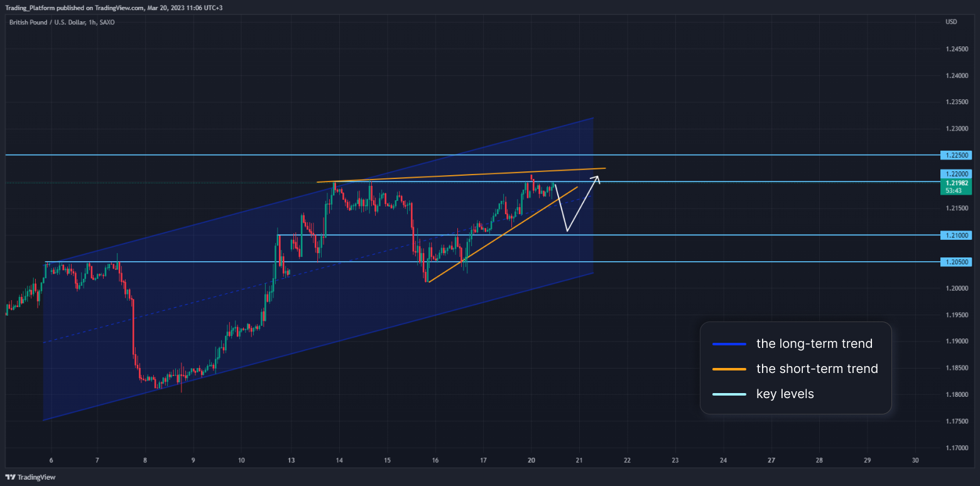980x486 pixels.
Task: Click the TradingView logo in the corner
Action: click(x=30, y=477)
